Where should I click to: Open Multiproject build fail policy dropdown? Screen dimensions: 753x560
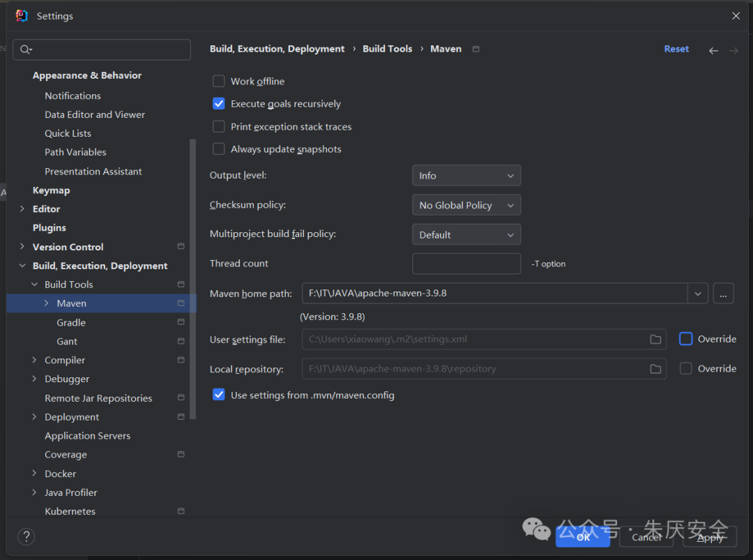(x=466, y=235)
